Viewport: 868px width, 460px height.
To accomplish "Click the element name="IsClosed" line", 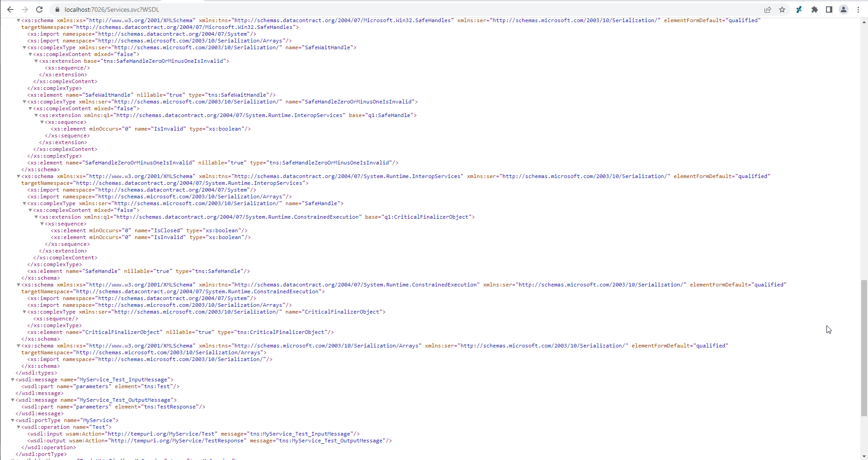I will [x=149, y=230].
